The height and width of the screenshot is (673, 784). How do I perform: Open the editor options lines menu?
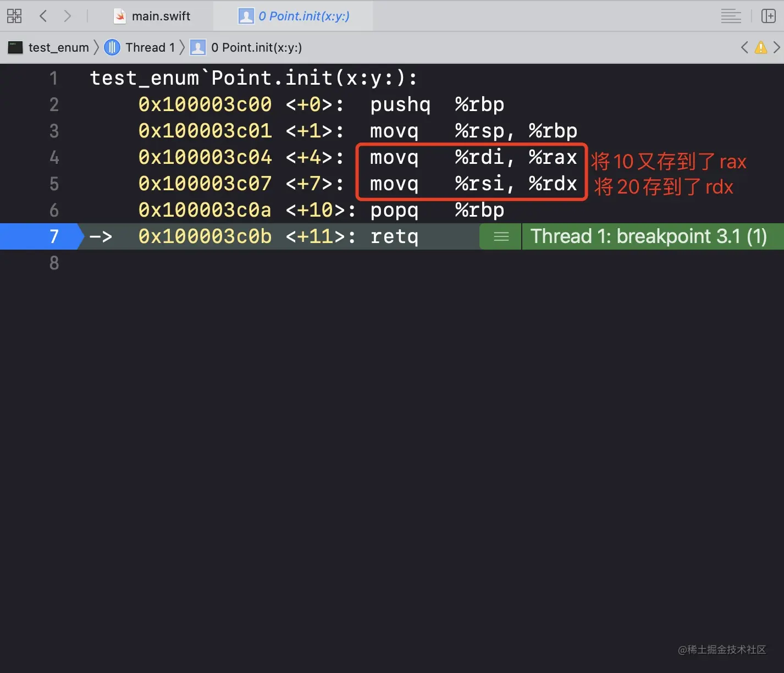[731, 16]
